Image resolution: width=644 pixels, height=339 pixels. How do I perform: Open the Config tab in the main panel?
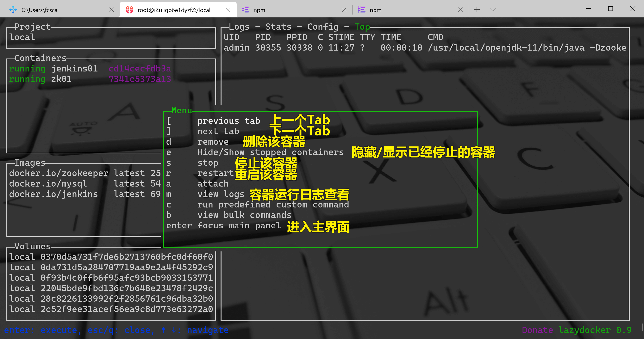point(322,27)
